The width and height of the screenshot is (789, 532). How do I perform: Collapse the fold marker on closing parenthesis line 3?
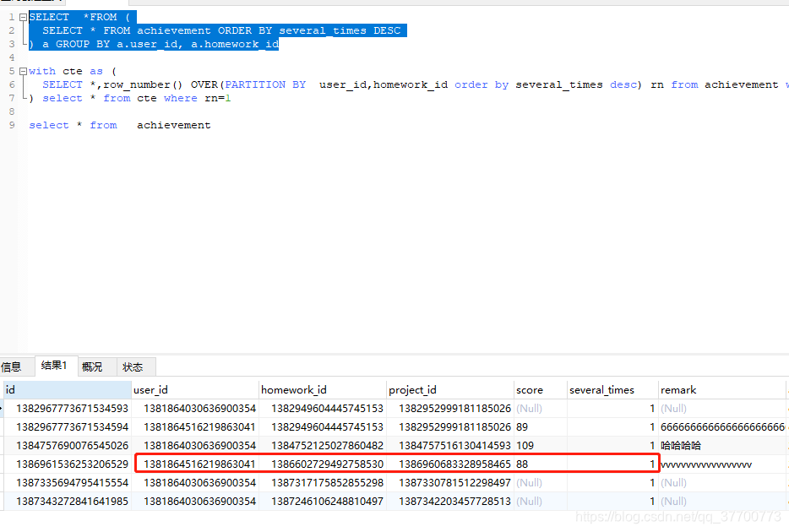pyautogui.click(x=22, y=43)
